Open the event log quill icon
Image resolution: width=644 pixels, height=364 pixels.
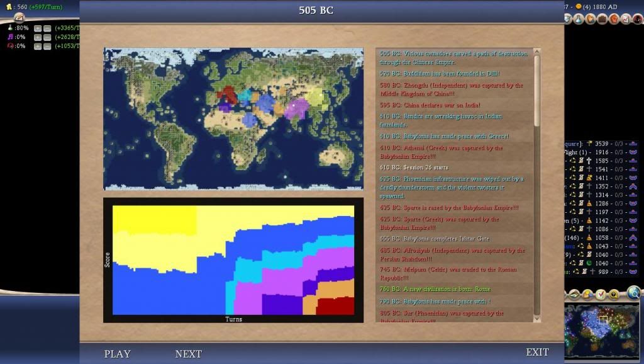click(x=19, y=17)
